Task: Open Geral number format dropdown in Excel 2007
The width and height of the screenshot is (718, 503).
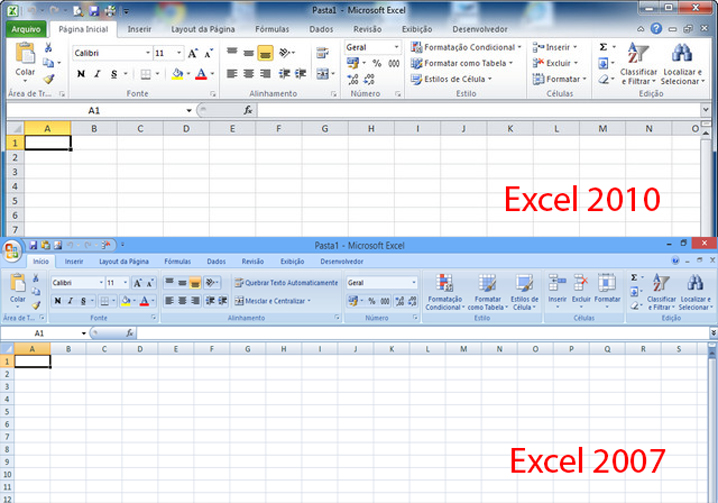Action: pyautogui.click(x=413, y=283)
